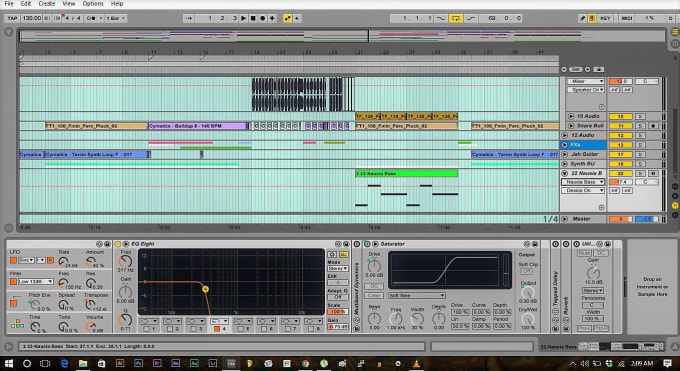Screen dimensions: 680x371
Task: Click the TAP tempo button
Action: [x=12, y=18]
